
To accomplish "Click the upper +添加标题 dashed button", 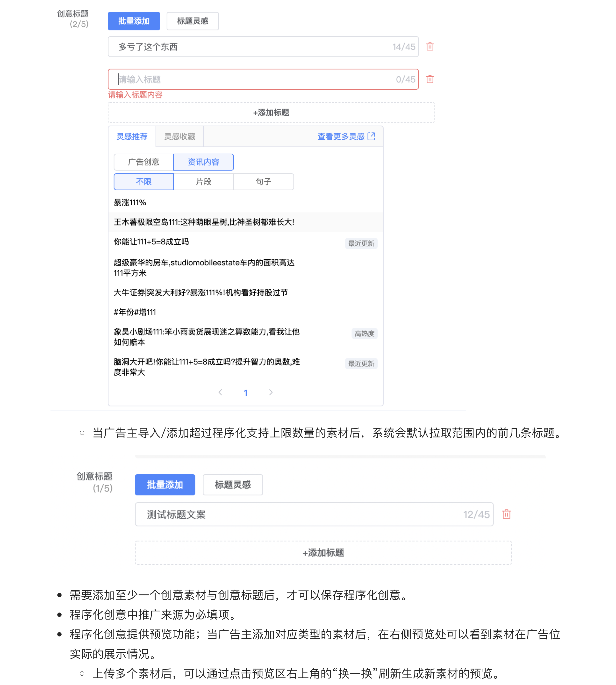I will [271, 112].
